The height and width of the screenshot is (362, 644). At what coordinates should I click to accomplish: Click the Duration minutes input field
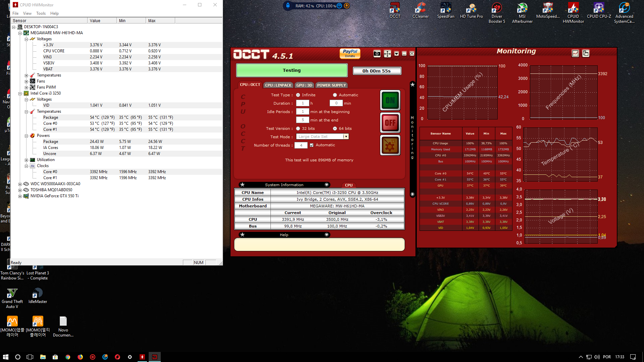point(336,103)
